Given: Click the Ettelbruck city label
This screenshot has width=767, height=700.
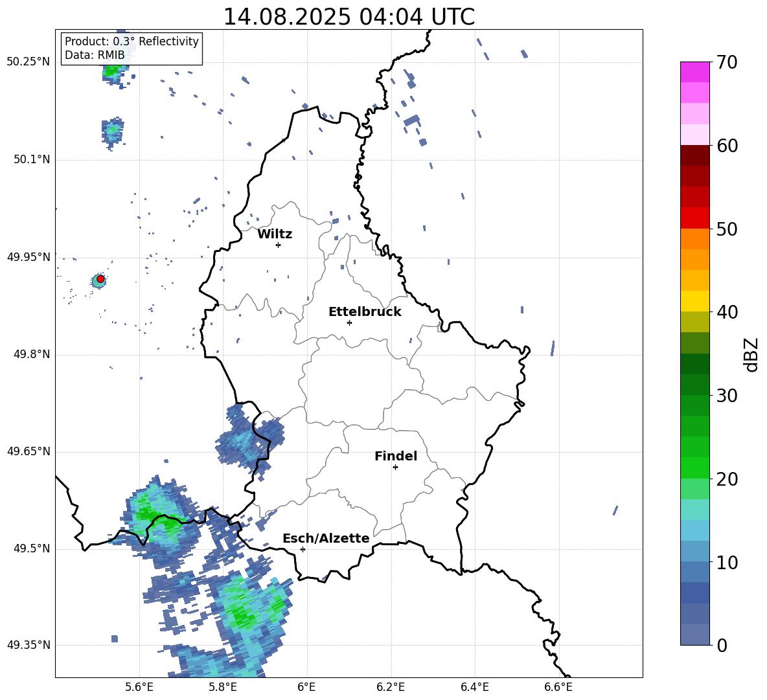Looking at the screenshot, I should (x=365, y=312).
